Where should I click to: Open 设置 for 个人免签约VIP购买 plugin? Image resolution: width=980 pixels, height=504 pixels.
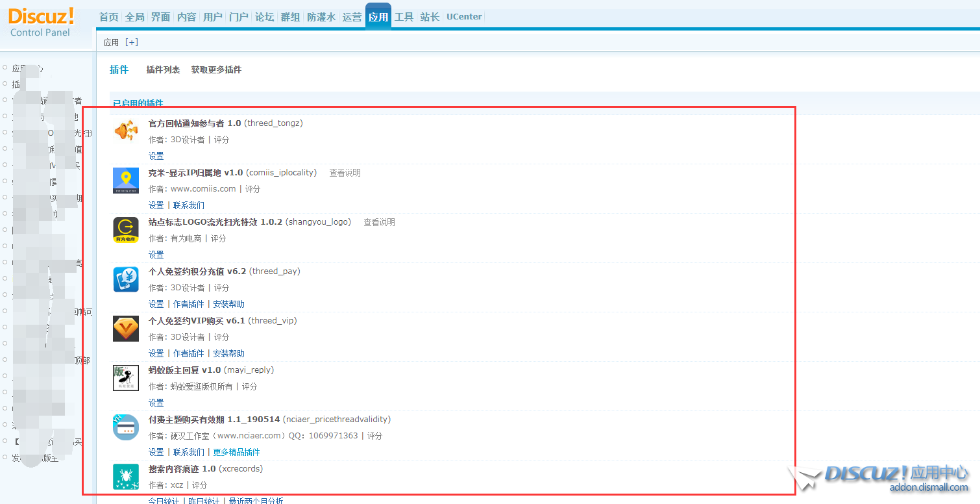click(156, 353)
